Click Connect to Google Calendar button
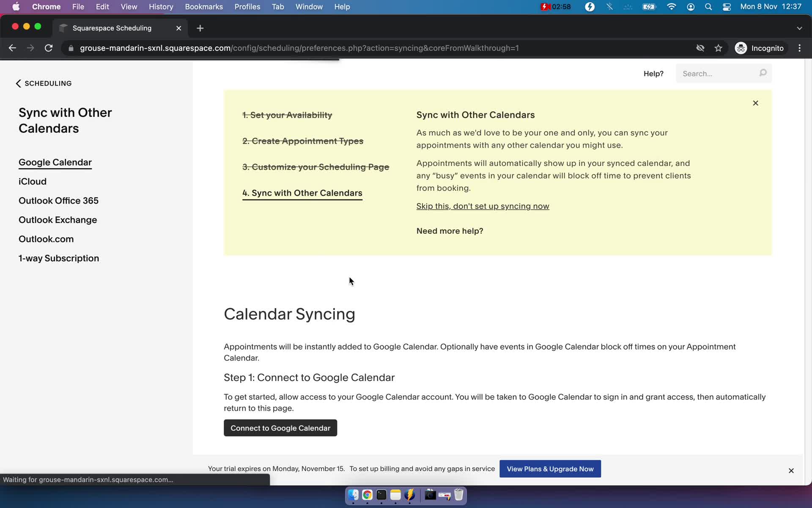Viewport: 812px width, 508px height. (x=280, y=428)
